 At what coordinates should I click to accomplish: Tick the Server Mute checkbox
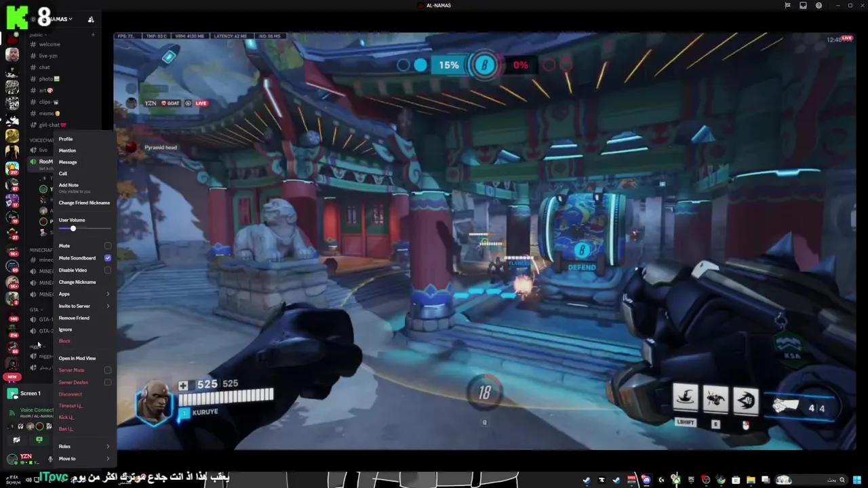pyautogui.click(x=108, y=370)
